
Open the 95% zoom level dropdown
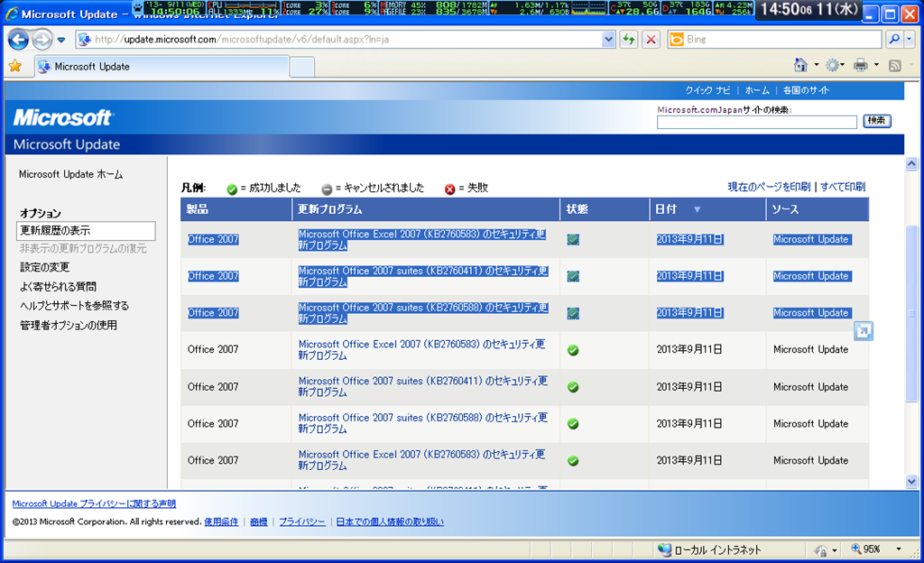[x=898, y=549]
